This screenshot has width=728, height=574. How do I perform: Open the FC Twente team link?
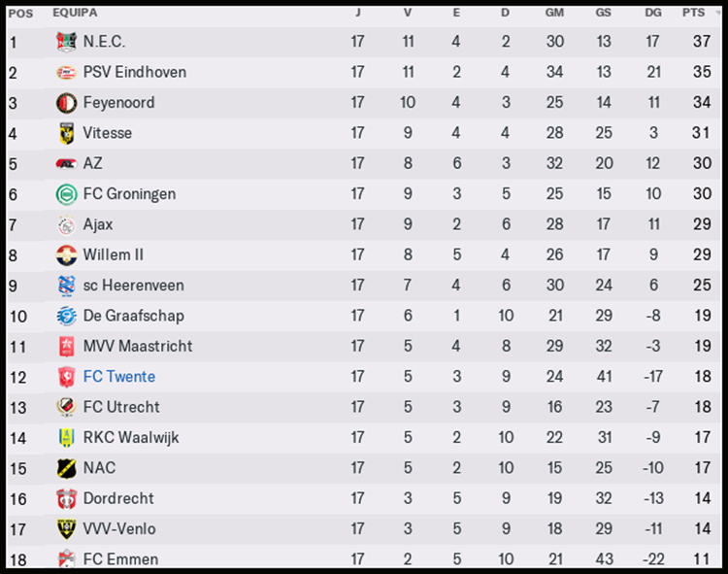click(x=119, y=377)
